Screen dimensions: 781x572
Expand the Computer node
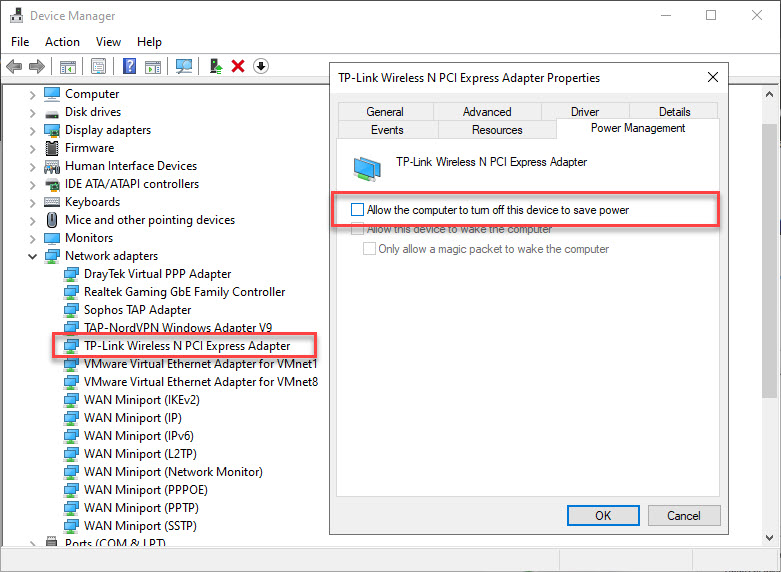32,94
